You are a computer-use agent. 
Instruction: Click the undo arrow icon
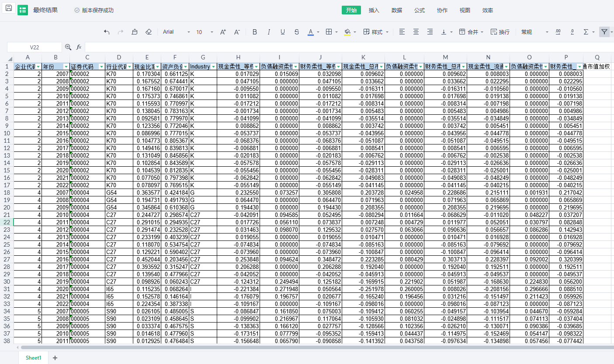(x=107, y=32)
